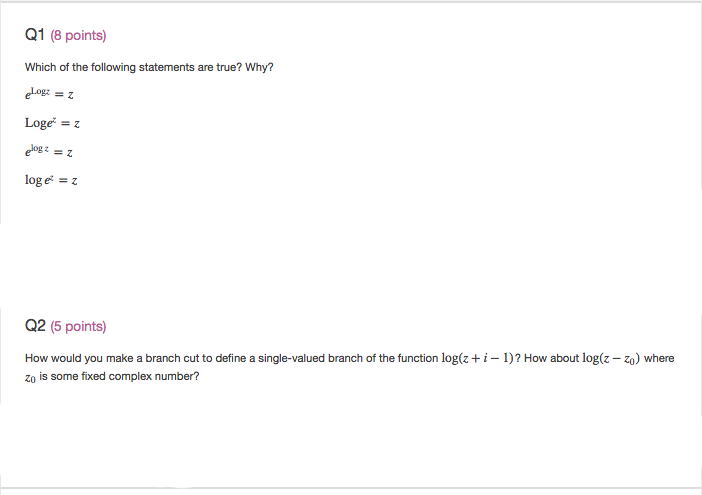Select the fourth equation starting with lowercase "log e"
The width and height of the screenshot is (702, 495).
tap(52, 181)
